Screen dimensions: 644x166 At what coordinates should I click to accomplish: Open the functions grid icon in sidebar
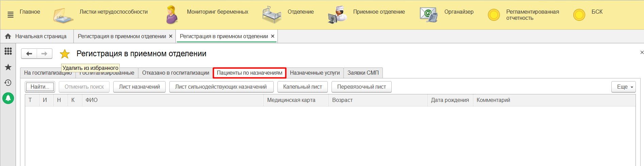(8, 51)
